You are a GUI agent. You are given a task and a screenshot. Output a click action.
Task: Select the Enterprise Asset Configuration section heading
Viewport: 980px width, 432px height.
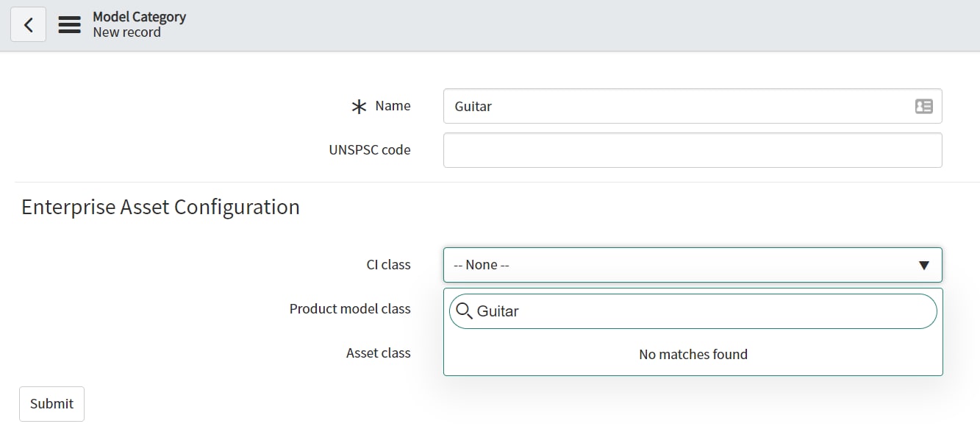tap(160, 207)
